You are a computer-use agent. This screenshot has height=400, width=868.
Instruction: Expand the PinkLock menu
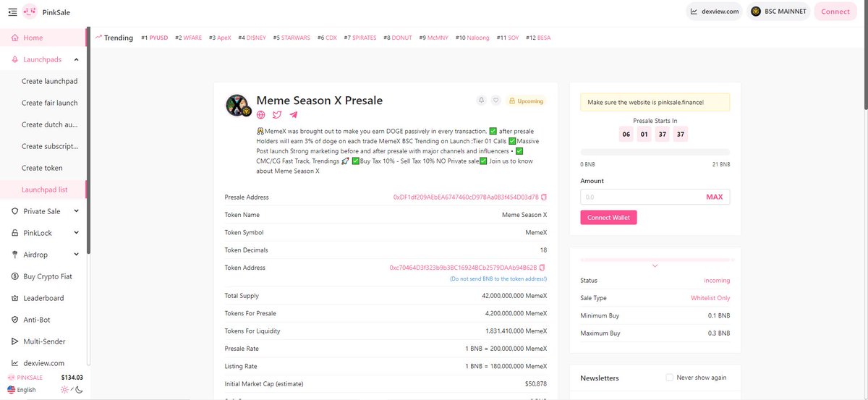(77, 233)
